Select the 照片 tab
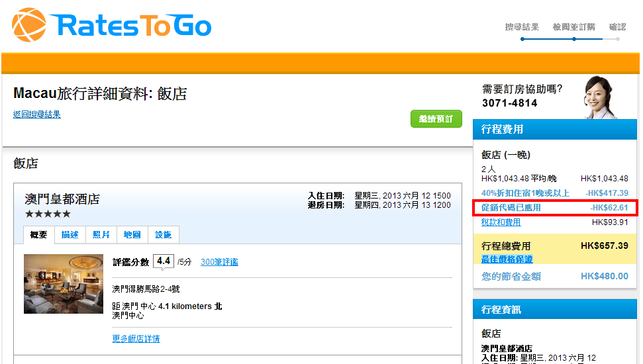This screenshot has width=643, height=364. click(x=101, y=235)
